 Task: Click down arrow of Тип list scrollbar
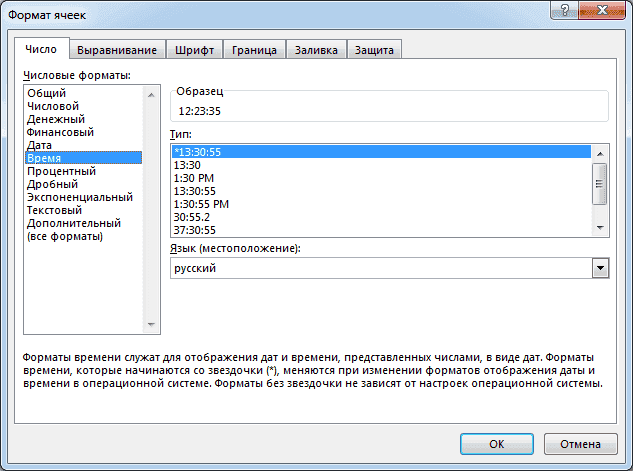point(600,228)
